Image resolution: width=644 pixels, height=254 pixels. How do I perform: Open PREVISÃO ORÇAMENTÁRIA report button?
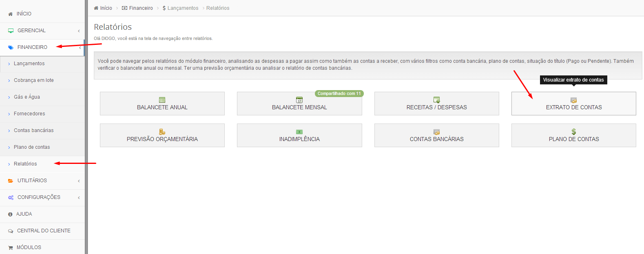click(x=162, y=135)
